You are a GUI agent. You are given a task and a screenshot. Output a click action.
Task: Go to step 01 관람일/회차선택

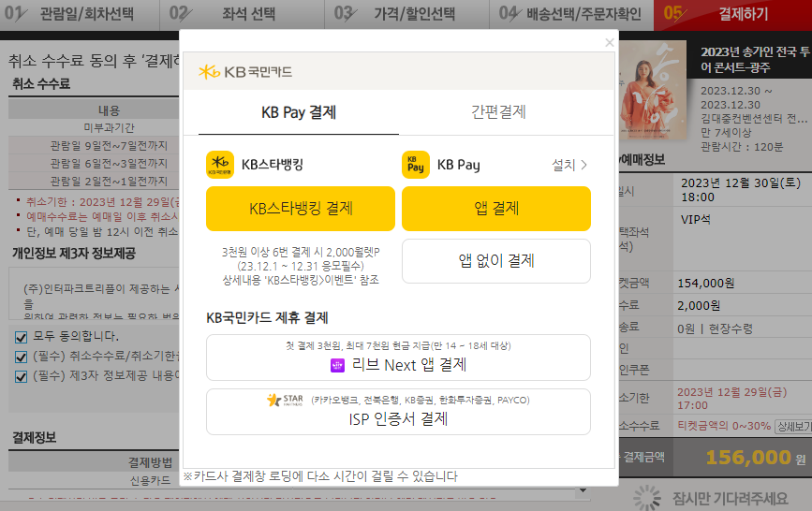pyautogui.click(x=80, y=14)
